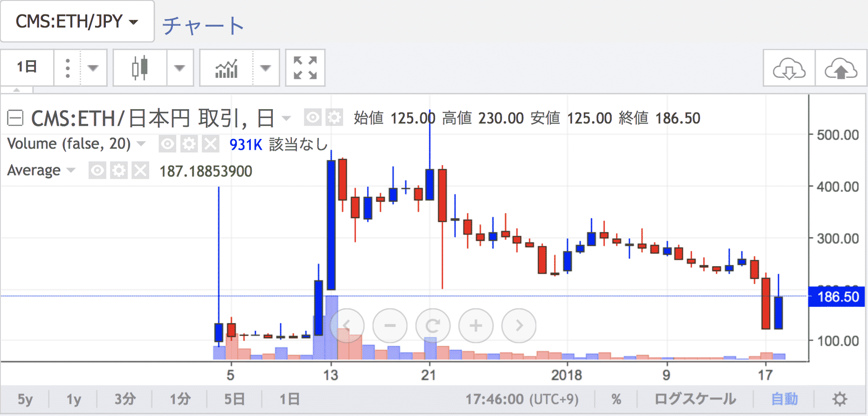Viewport: 868px width, 416px height.
Task: Select the 5日 time range
Action: click(234, 400)
